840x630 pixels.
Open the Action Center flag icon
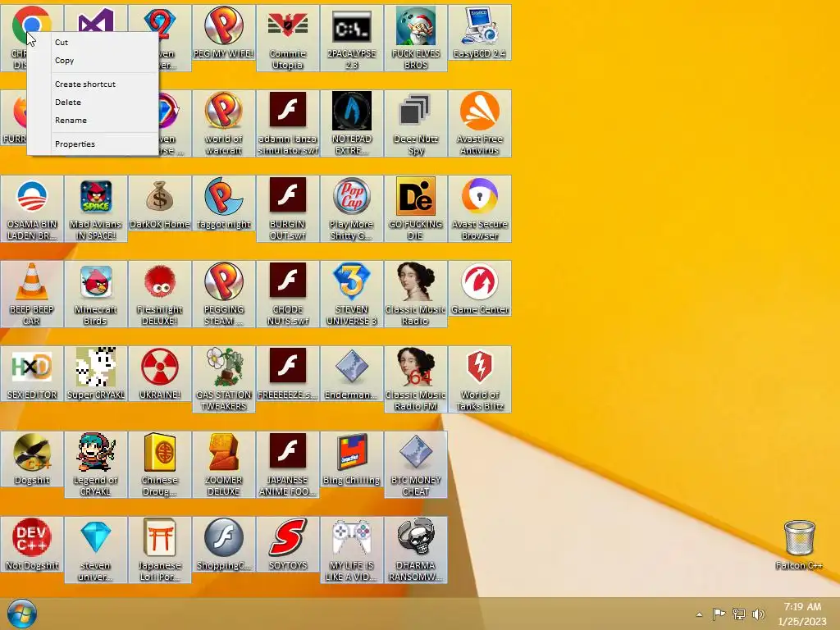point(719,614)
